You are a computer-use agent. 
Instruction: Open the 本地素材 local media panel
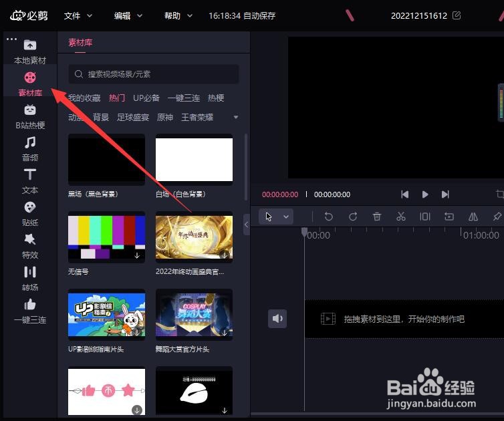click(30, 51)
